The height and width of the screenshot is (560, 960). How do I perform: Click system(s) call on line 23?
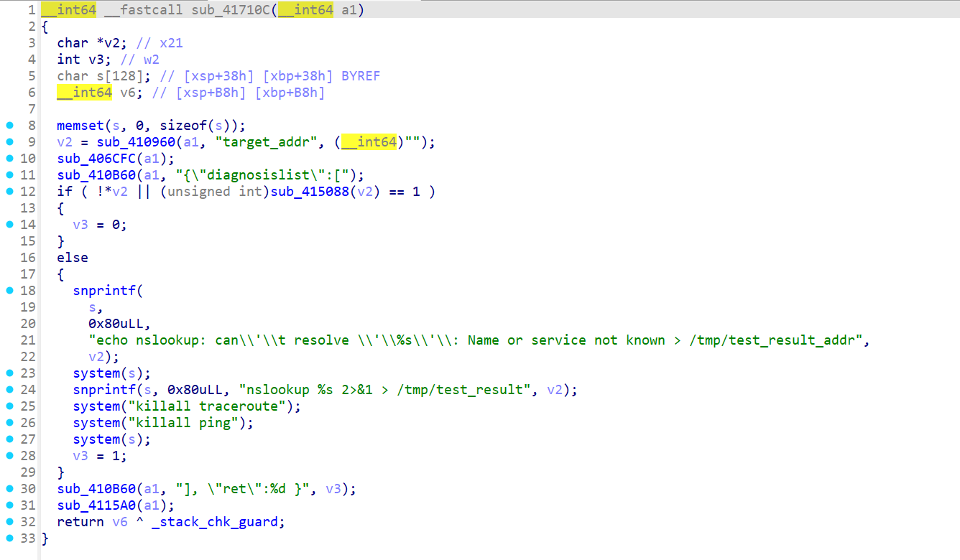111,373
